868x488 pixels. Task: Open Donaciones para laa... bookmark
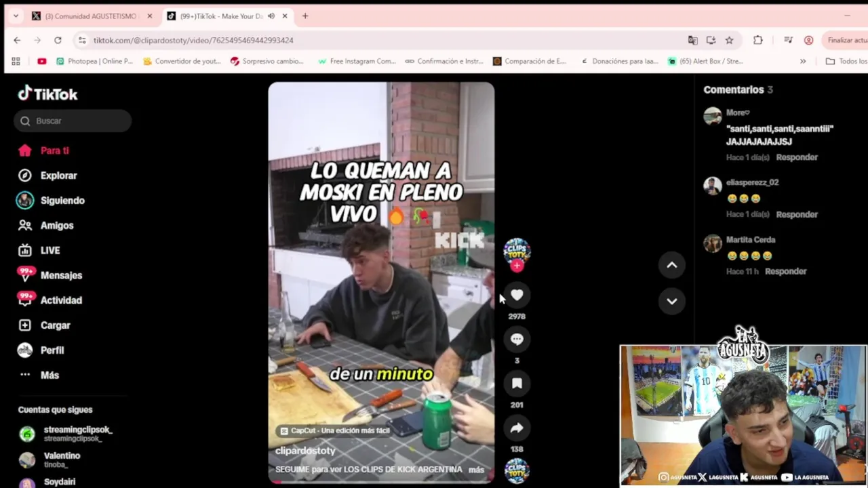coord(619,61)
